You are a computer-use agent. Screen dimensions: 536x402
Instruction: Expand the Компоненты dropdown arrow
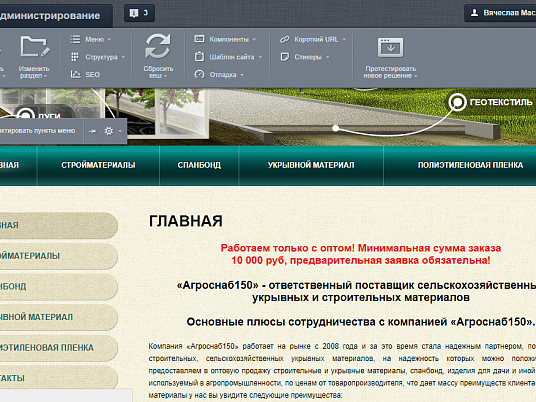coord(254,39)
